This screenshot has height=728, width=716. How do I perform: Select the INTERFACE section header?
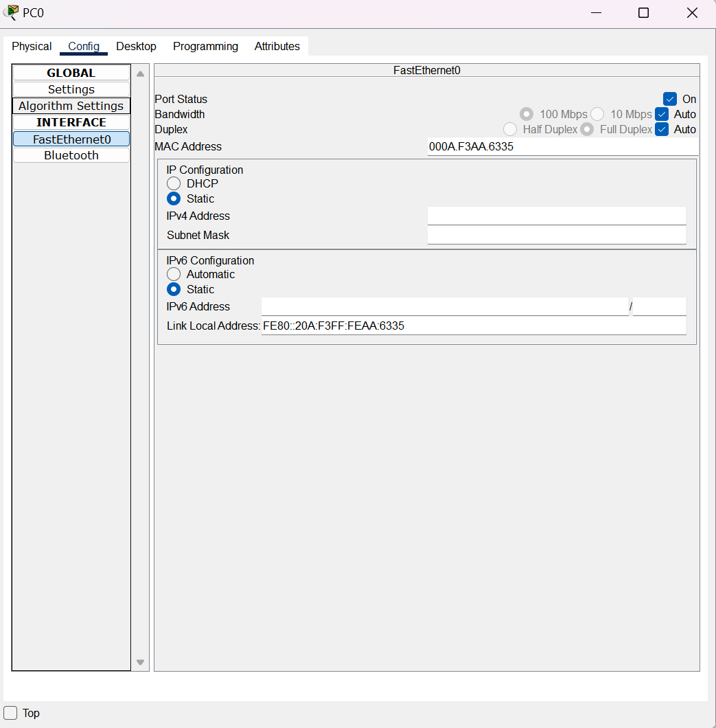71,122
